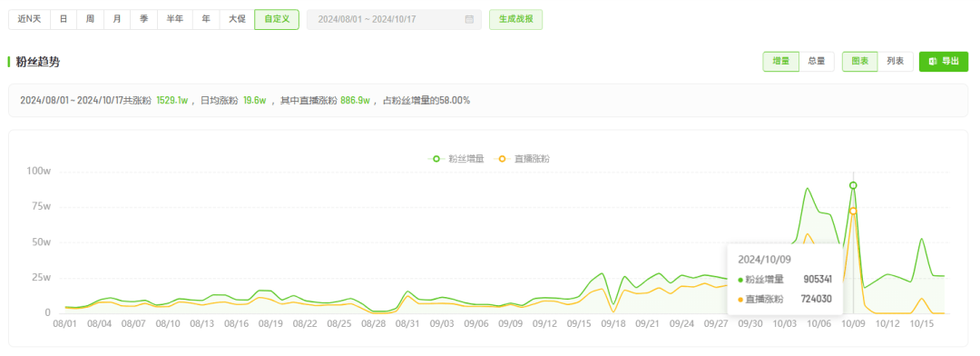Click the 75w y-axis label

(x=40, y=206)
